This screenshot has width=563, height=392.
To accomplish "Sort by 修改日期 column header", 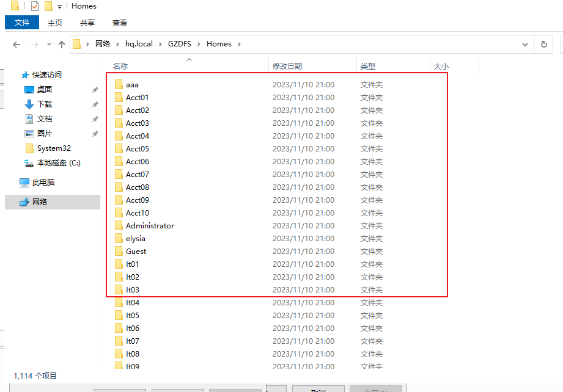I will point(287,67).
